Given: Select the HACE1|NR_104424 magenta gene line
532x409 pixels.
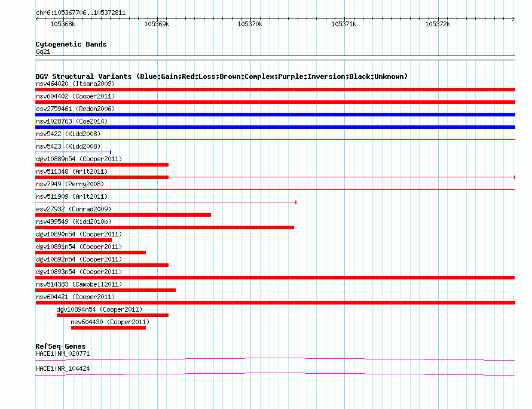Looking at the screenshot, I should [x=275, y=374].
